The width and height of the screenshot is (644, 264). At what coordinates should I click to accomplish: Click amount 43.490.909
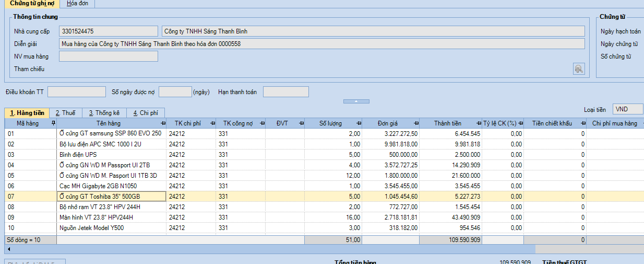(450, 217)
